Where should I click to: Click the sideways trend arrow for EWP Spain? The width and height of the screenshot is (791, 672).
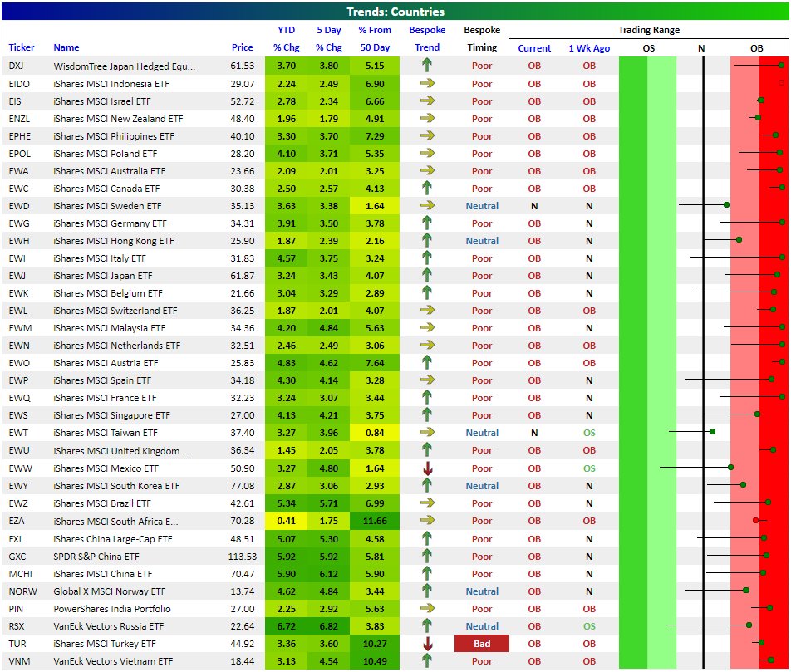click(427, 380)
